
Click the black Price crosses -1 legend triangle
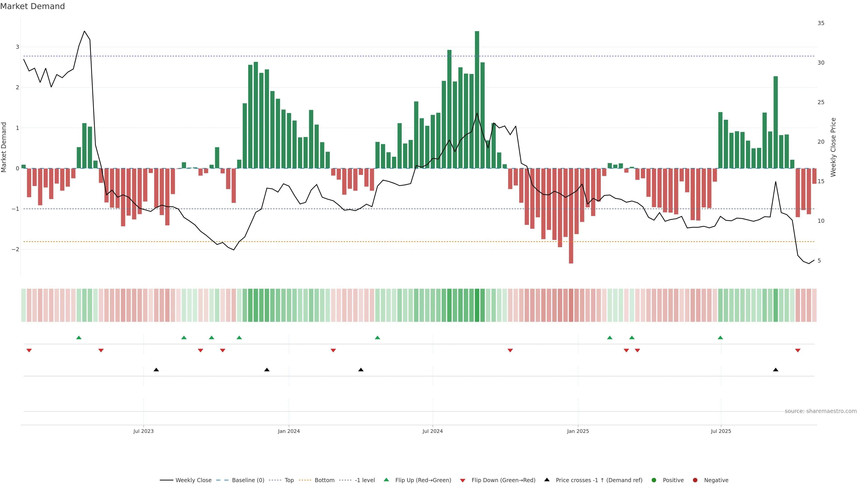547,480
